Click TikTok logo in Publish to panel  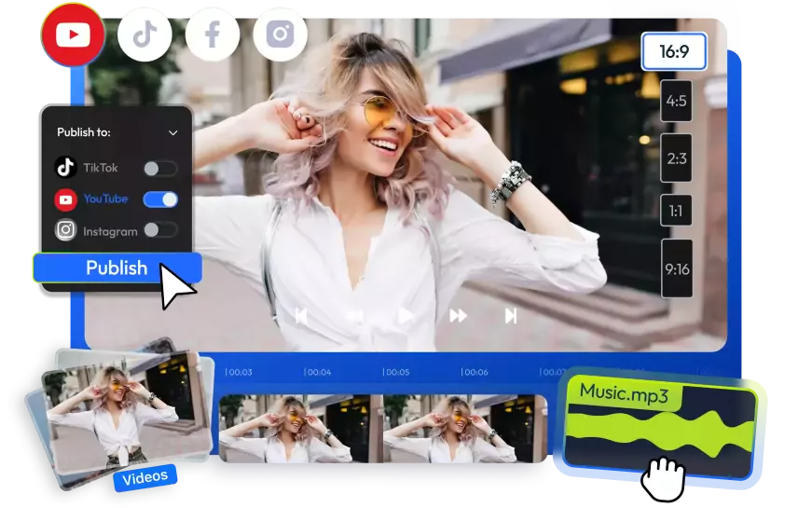[x=66, y=167]
